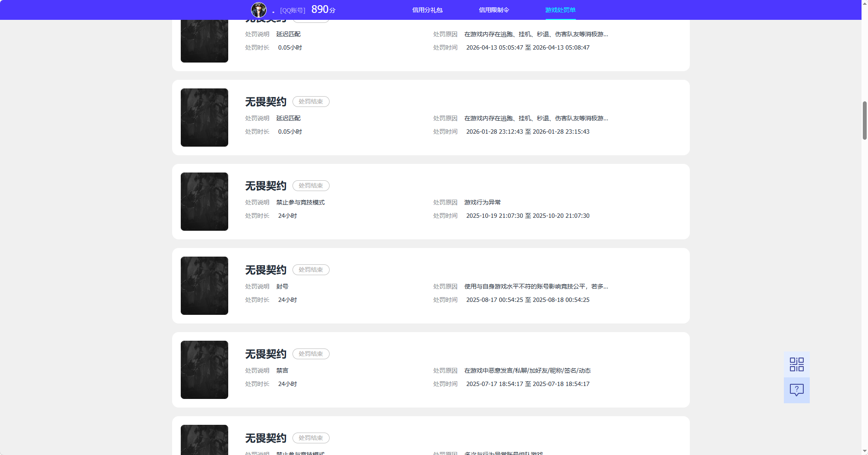Click 24小时 duration of the 封号 record
The width and height of the screenshot is (868, 455).
(x=287, y=300)
